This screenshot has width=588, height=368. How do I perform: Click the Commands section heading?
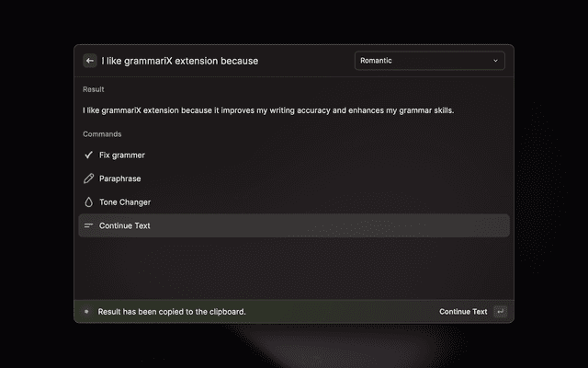(102, 134)
